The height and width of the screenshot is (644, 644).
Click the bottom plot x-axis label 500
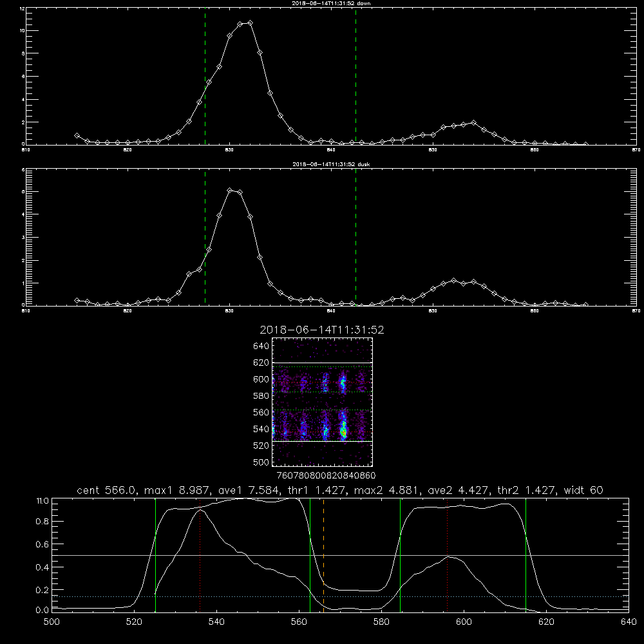tap(52, 622)
